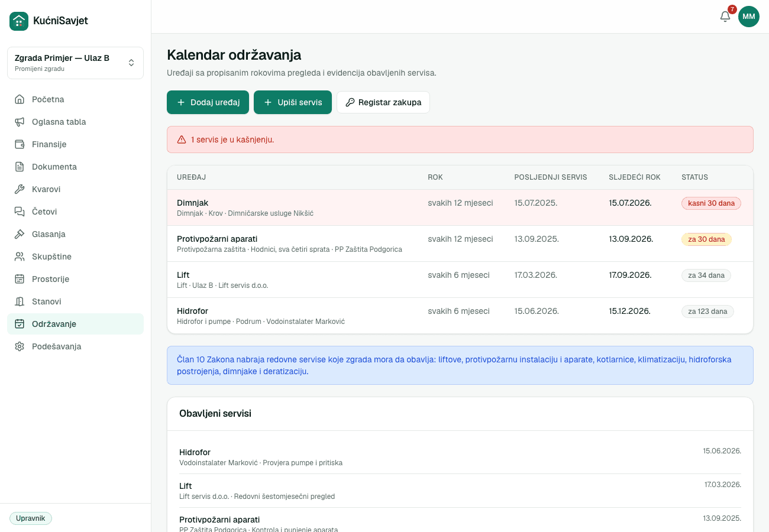Click the next deadline 15.07.2026. cell
The image size is (769, 532).
pyautogui.click(x=630, y=203)
